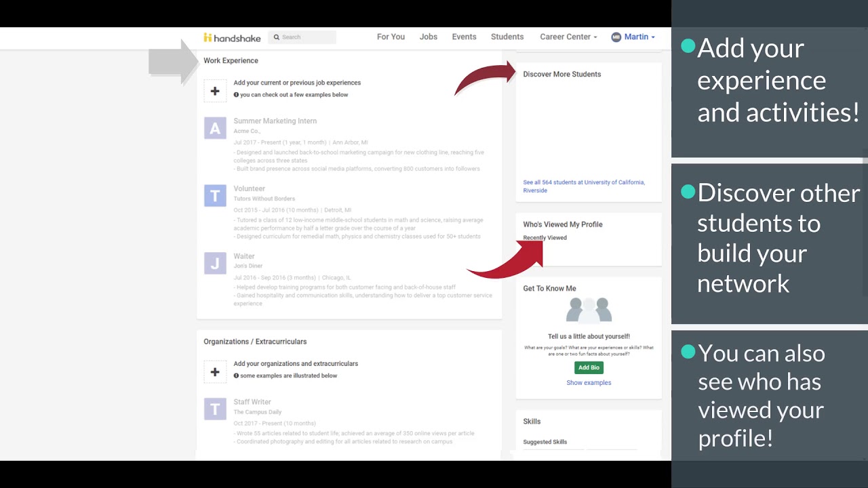
Task: Click the 'Recently Viewed' label
Action: coord(545,238)
